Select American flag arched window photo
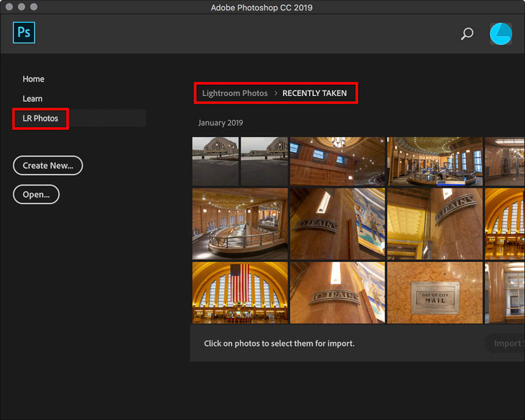Screen dimensions: 525x420 (240, 293)
